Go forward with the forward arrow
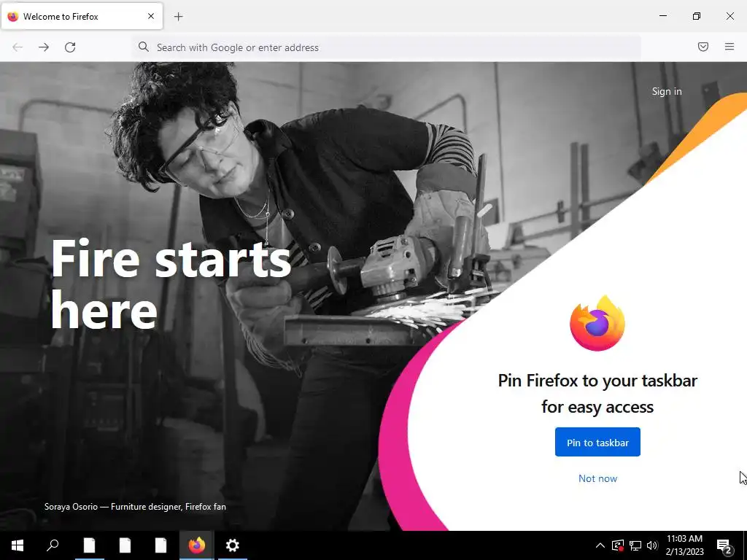This screenshot has height=560, width=747. click(44, 47)
